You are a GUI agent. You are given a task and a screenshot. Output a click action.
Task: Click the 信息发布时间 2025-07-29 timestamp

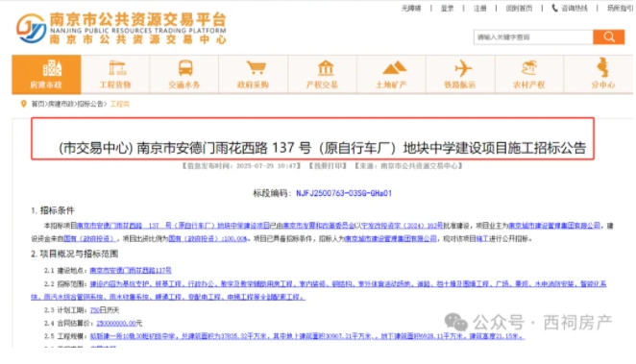[242, 166]
